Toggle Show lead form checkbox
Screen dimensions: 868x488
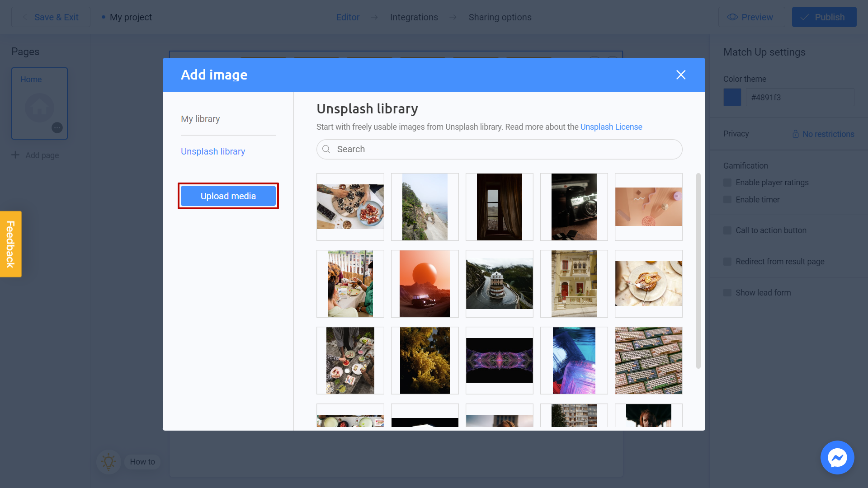727,292
